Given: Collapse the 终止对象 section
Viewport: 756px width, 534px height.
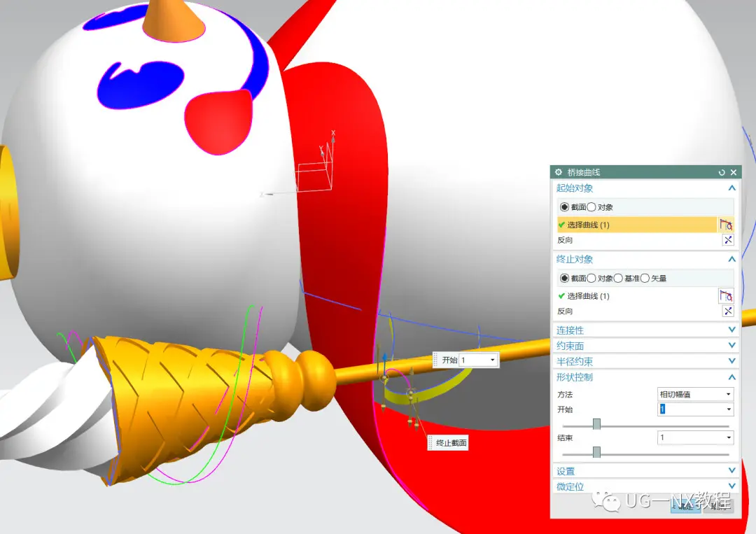Looking at the screenshot, I should click(x=732, y=259).
